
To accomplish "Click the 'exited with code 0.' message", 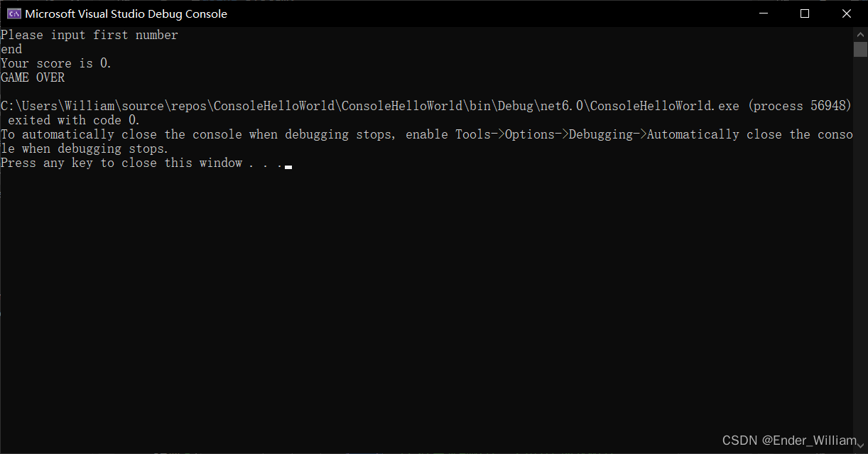I will [74, 120].
